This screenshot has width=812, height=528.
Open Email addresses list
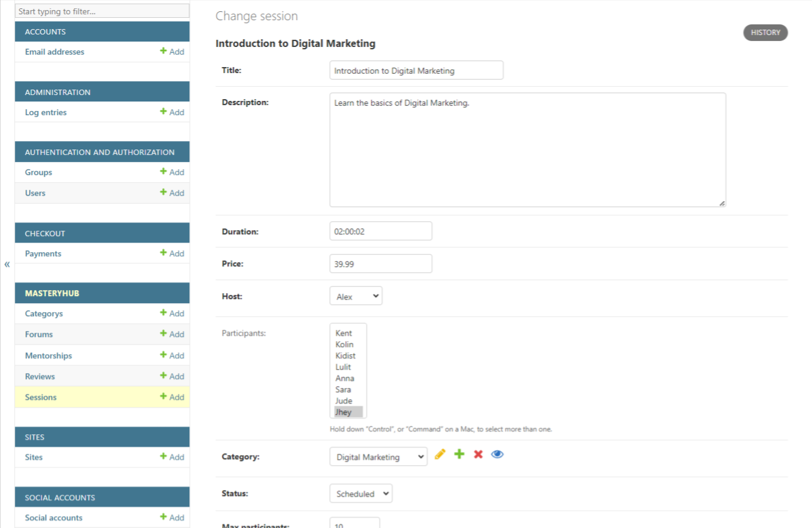[x=55, y=52]
